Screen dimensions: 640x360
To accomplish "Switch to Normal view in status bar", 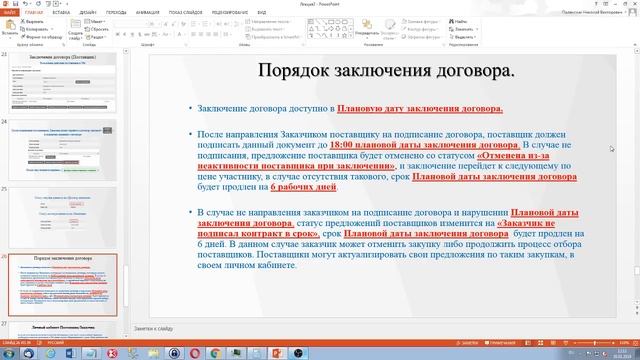I will click(528, 343).
